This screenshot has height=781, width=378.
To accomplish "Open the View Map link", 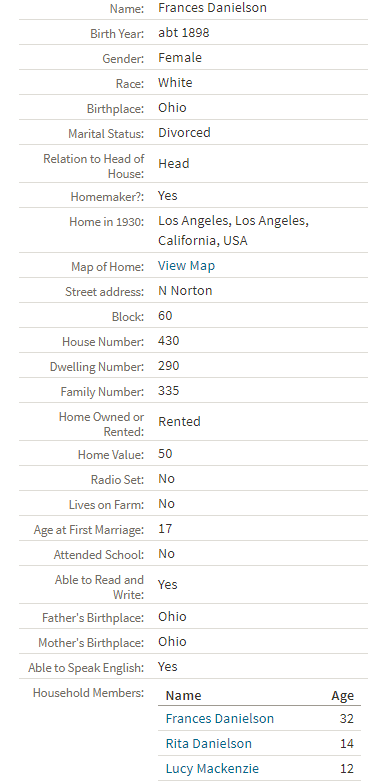I will (x=186, y=266).
